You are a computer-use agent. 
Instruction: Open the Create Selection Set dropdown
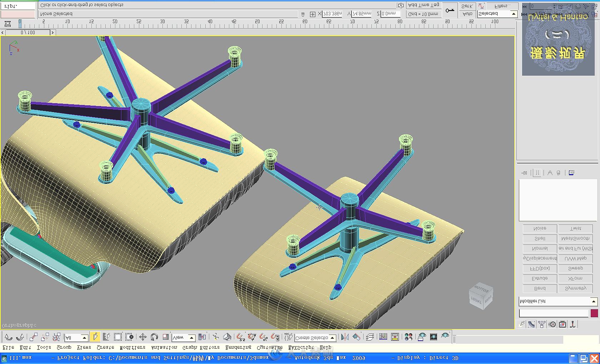point(315,338)
